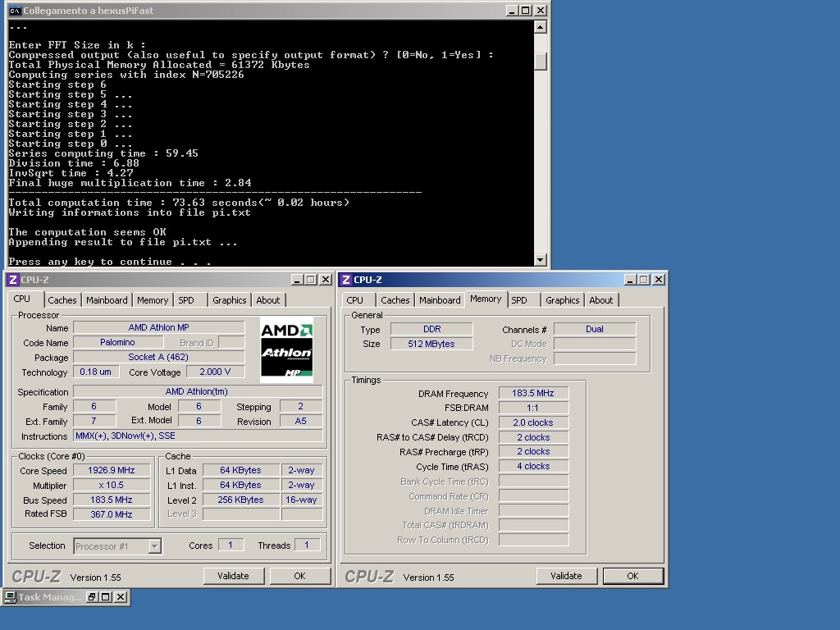Click the console window's cmd icon

click(x=15, y=10)
